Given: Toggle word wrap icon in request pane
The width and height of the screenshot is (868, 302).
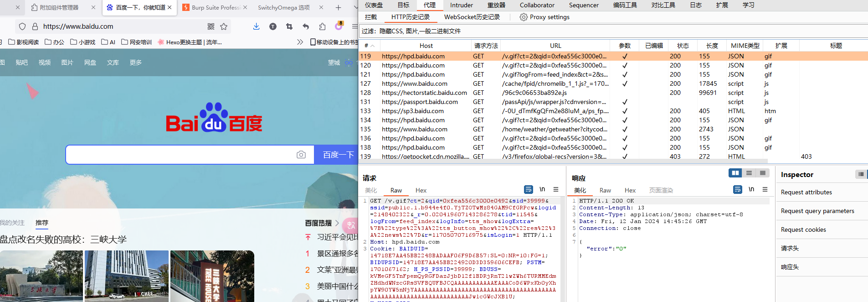Looking at the screenshot, I should click(529, 189).
